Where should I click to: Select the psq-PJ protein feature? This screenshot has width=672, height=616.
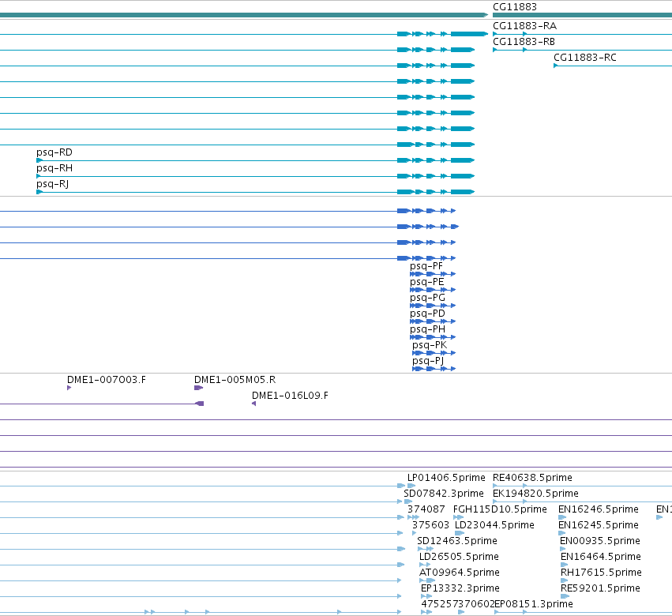(x=434, y=369)
